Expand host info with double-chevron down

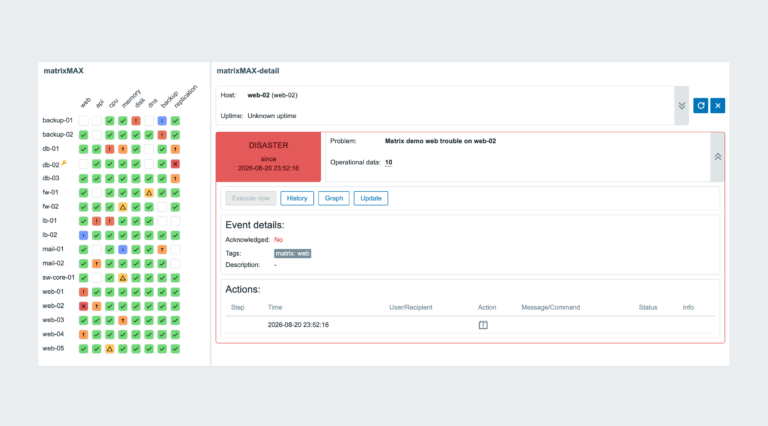(681, 106)
